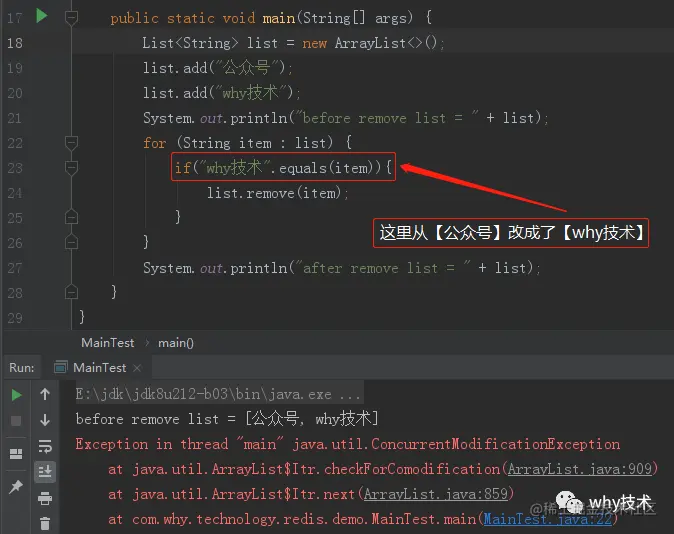674x534 pixels.
Task: Place cursor in 'new ArrayList<>()' line
Action: [294, 43]
